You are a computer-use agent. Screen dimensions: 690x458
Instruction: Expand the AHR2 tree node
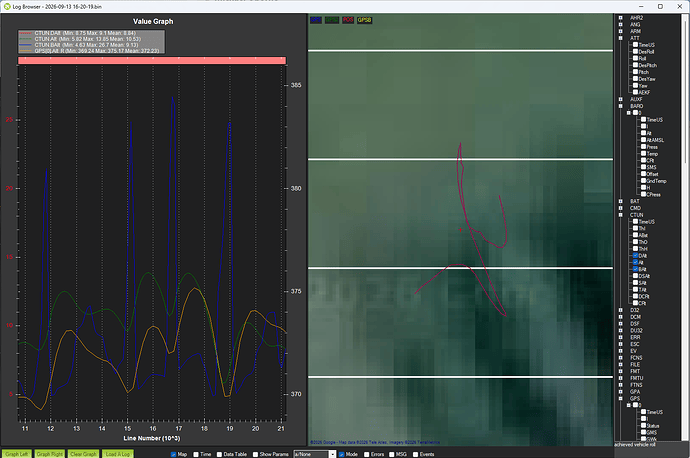coord(620,18)
